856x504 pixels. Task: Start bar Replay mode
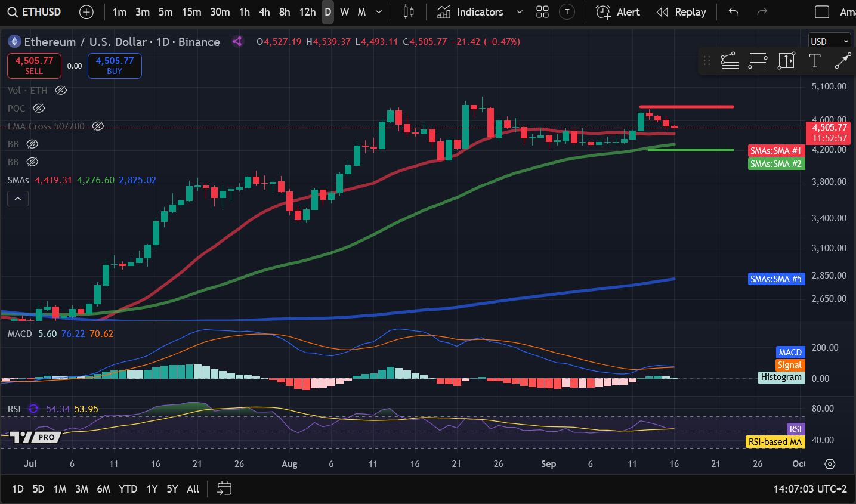tap(681, 12)
